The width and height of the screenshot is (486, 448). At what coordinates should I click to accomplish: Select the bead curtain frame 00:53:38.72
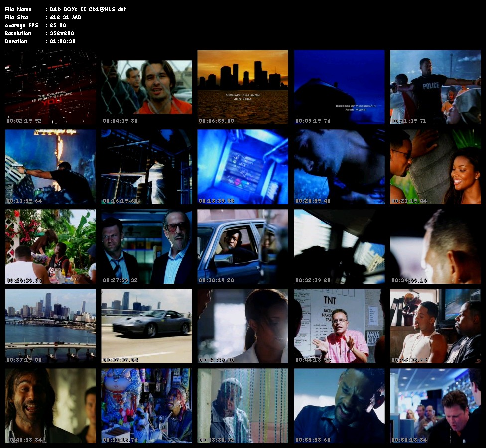point(243,406)
